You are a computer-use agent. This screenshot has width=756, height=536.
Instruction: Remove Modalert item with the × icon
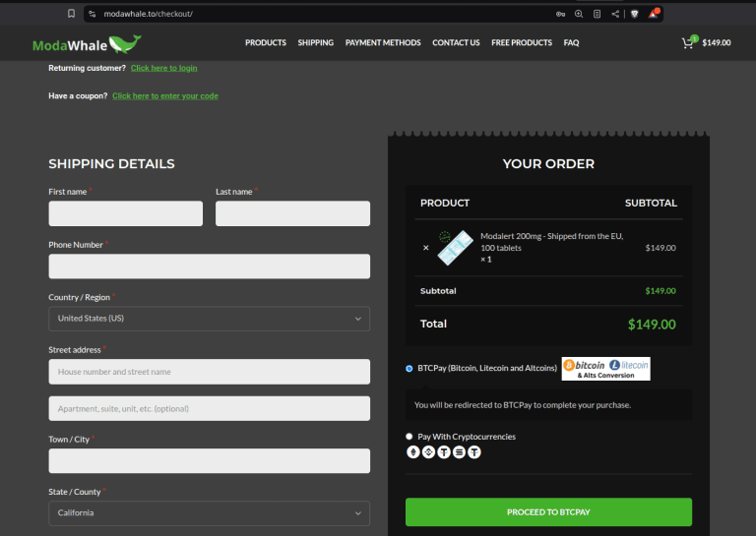tap(425, 248)
